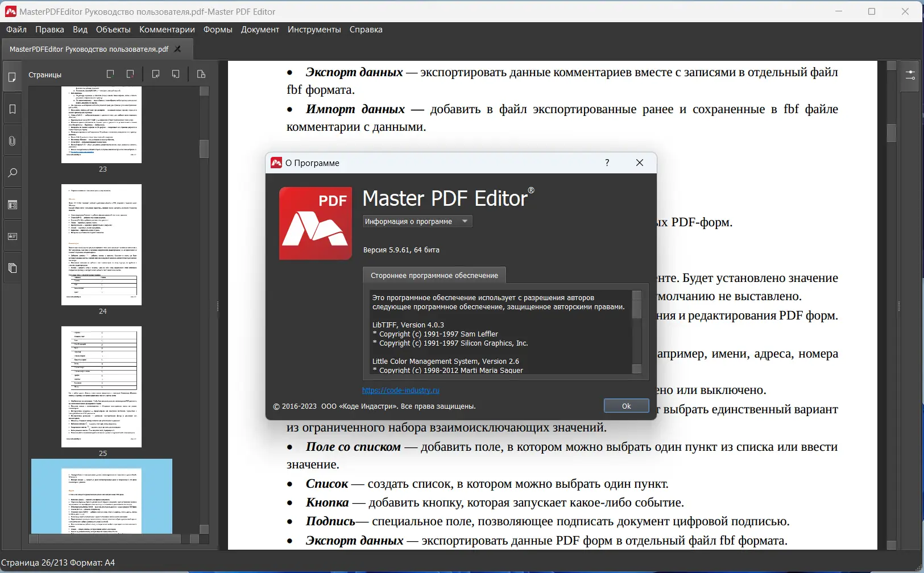Click the thumbnails panel horizontal scrollbar

(109, 538)
